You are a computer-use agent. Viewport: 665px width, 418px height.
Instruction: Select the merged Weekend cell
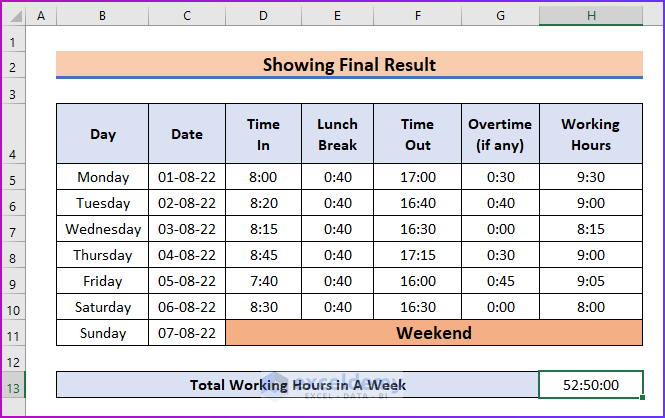pos(434,333)
